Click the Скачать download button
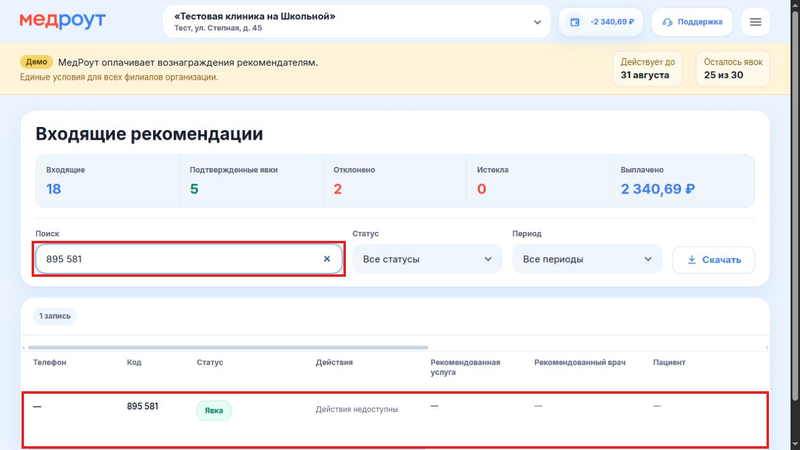Image resolution: width=800 pixels, height=450 pixels. [x=713, y=260]
